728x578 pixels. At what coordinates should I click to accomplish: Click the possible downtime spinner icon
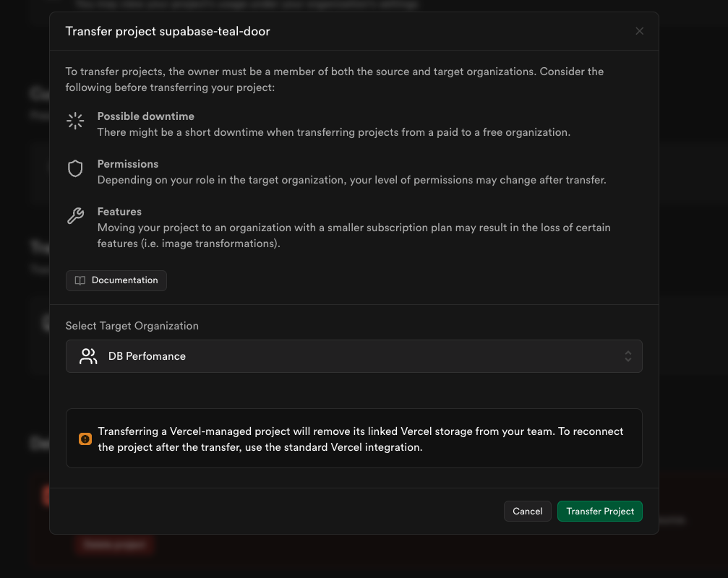tap(75, 121)
